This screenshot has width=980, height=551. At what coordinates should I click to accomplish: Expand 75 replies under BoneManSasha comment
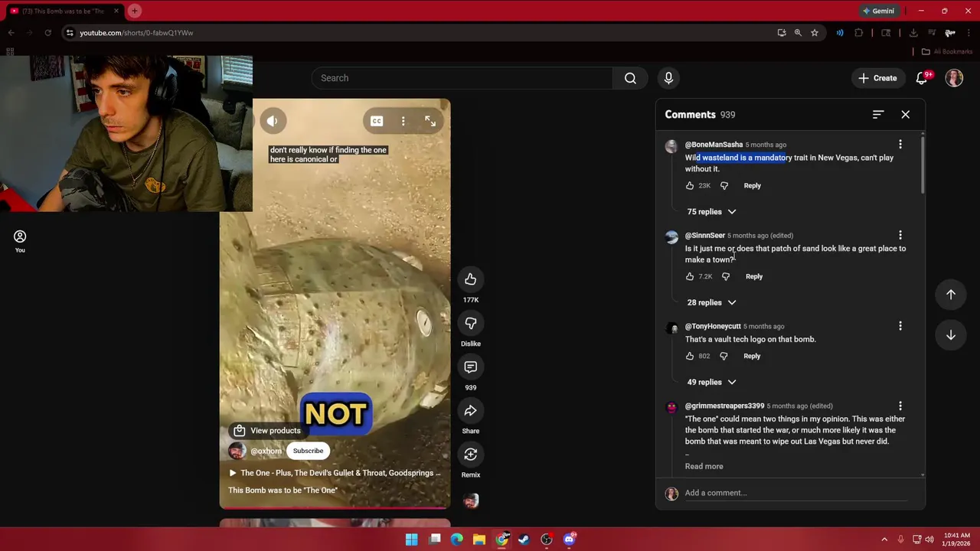711,212
